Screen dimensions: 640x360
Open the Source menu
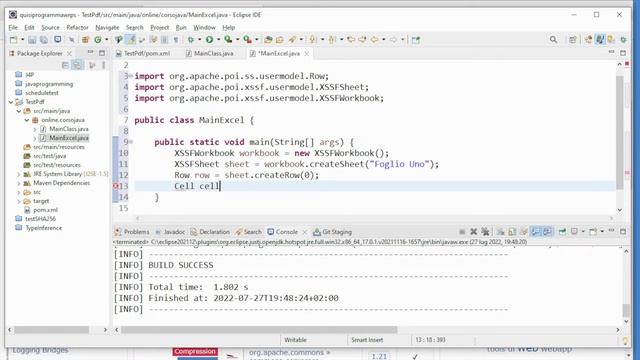click(x=50, y=27)
